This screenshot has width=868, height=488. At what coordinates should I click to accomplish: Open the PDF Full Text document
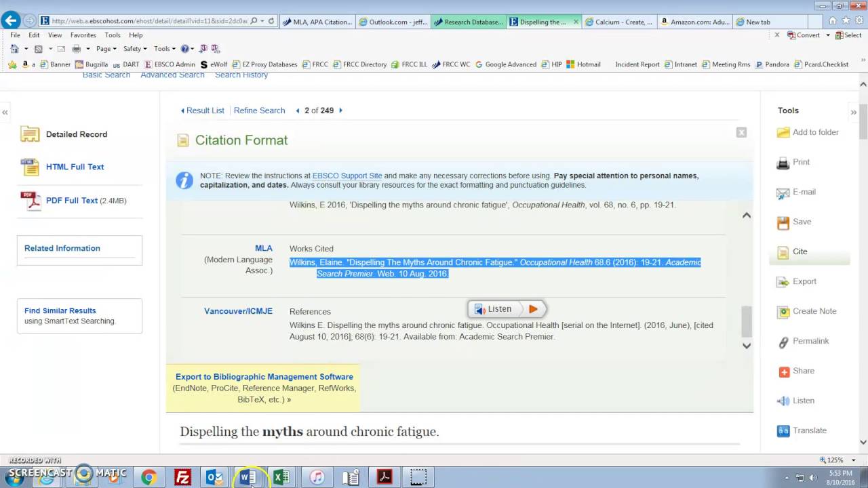[x=73, y=201]
